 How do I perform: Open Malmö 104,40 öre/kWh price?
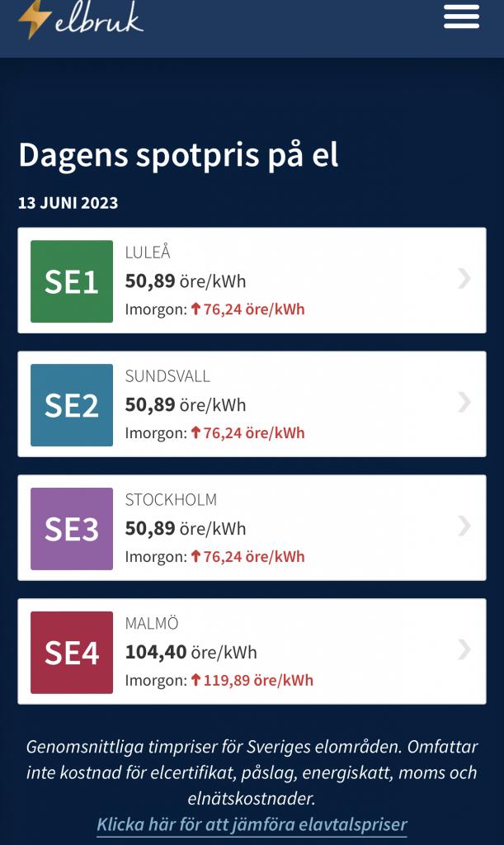[x=191, y=652]
